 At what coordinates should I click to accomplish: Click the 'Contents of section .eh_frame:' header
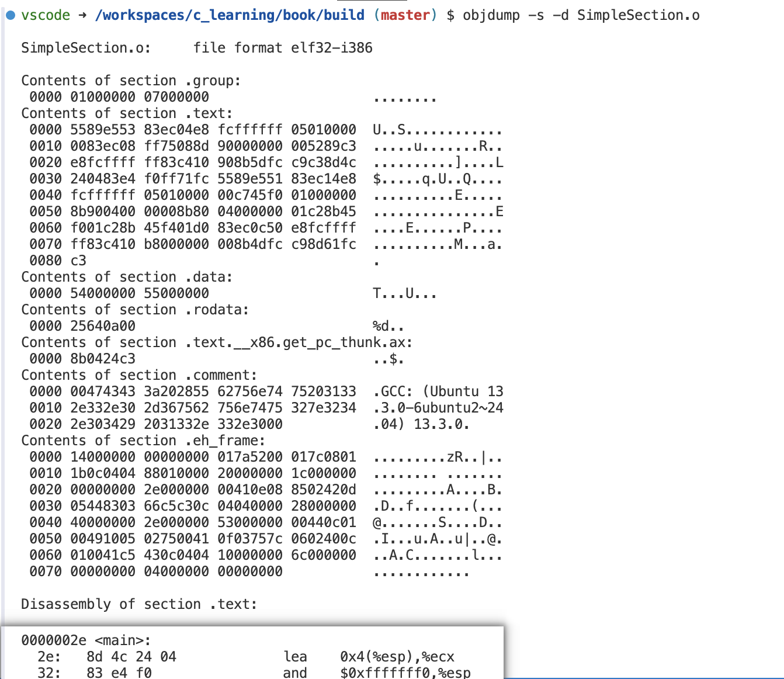coord(143,441)
